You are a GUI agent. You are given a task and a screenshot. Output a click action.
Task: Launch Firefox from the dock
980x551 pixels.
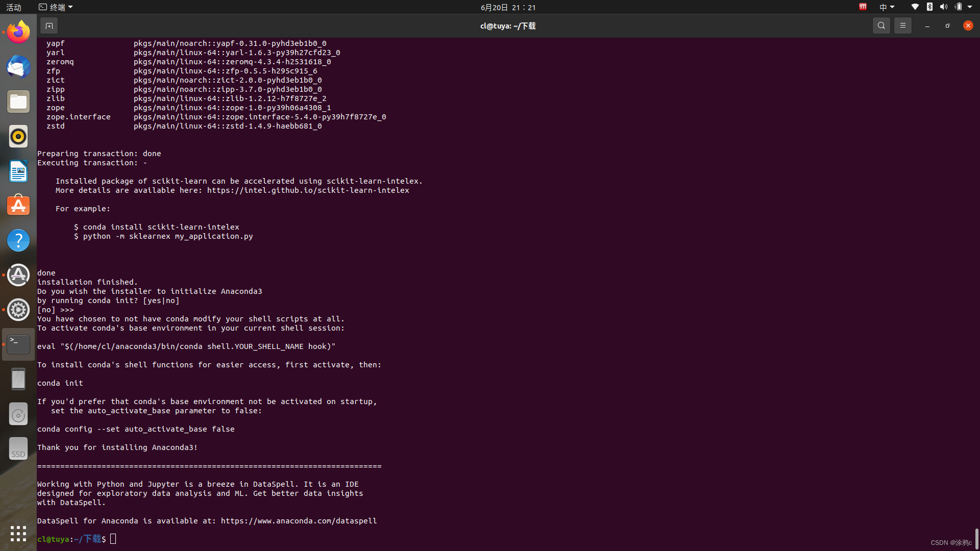pyautogui.click(x=18, y=32)
